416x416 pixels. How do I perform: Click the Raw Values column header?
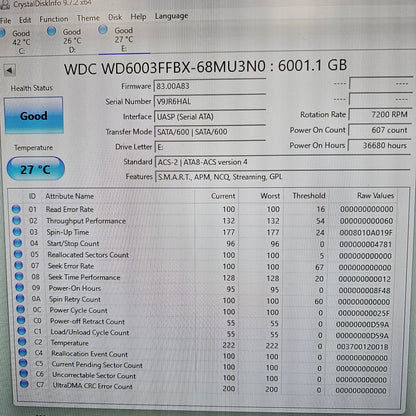pyautogui.click(x=375, y=195)
